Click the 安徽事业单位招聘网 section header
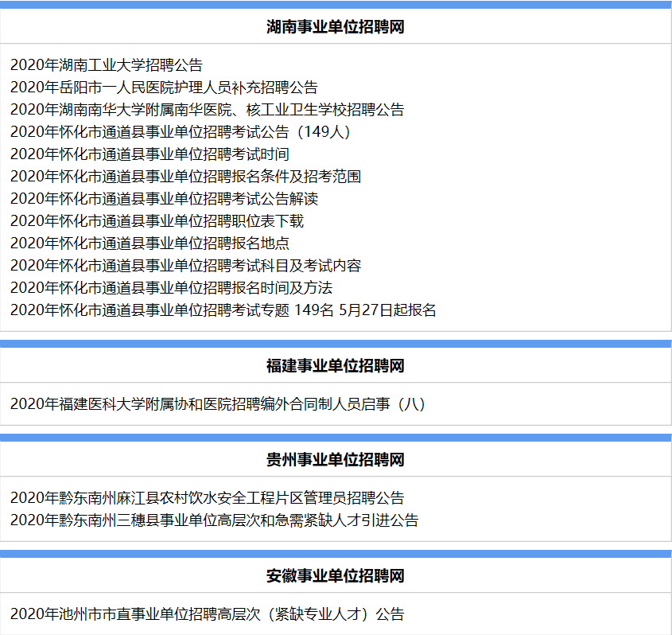Viewport: 672px width, 635px height. [336, 575]
